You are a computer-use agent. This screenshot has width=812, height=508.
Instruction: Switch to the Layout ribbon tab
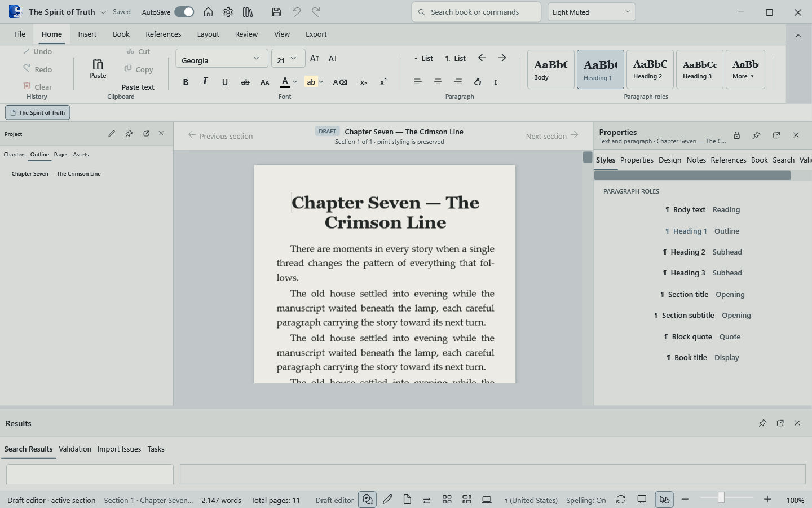[x=208, y=34]
